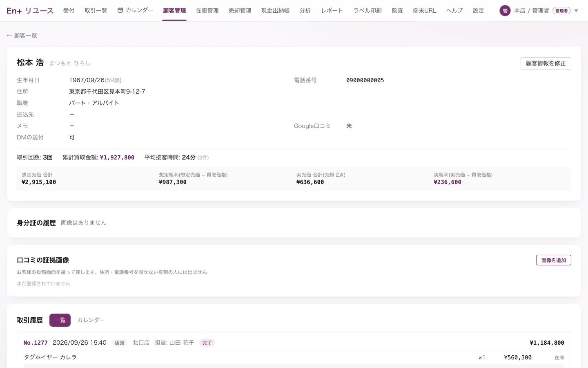Open the 受付 menu

point(69,11)
